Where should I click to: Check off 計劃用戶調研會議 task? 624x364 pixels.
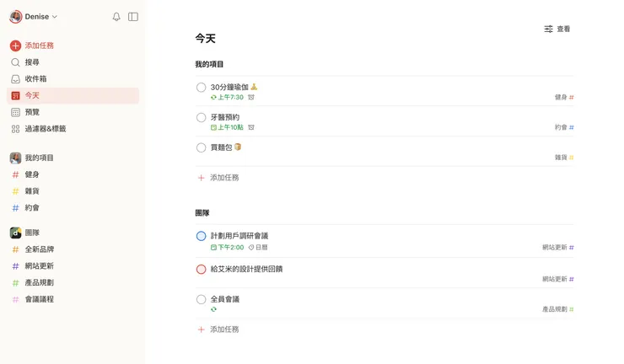201,237
